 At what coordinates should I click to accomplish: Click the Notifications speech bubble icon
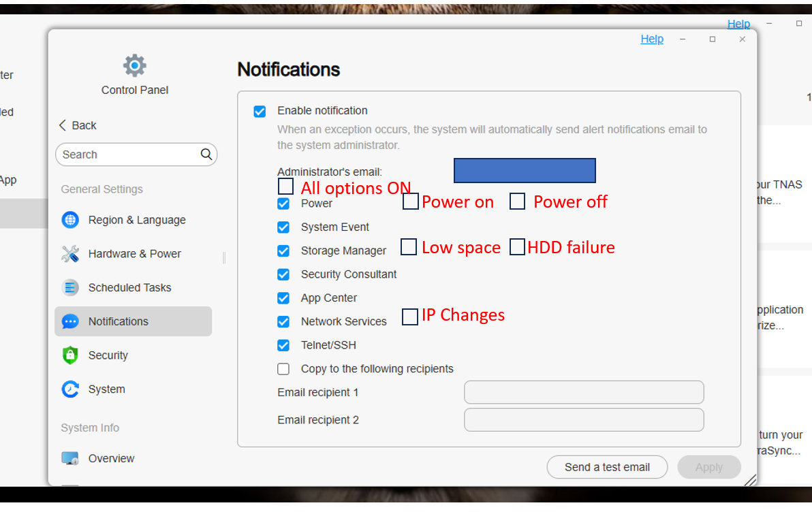pos(70,321)
